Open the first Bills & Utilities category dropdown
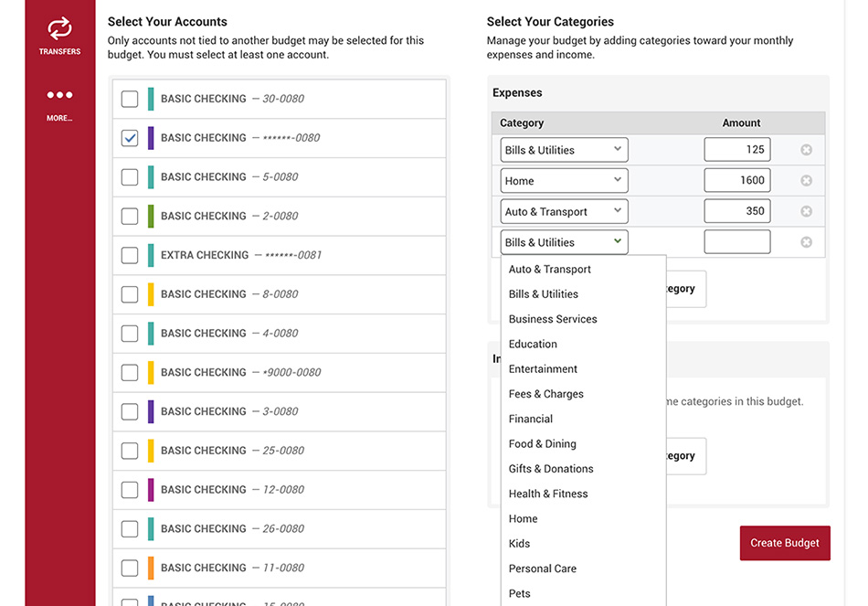 click(564, 150)
